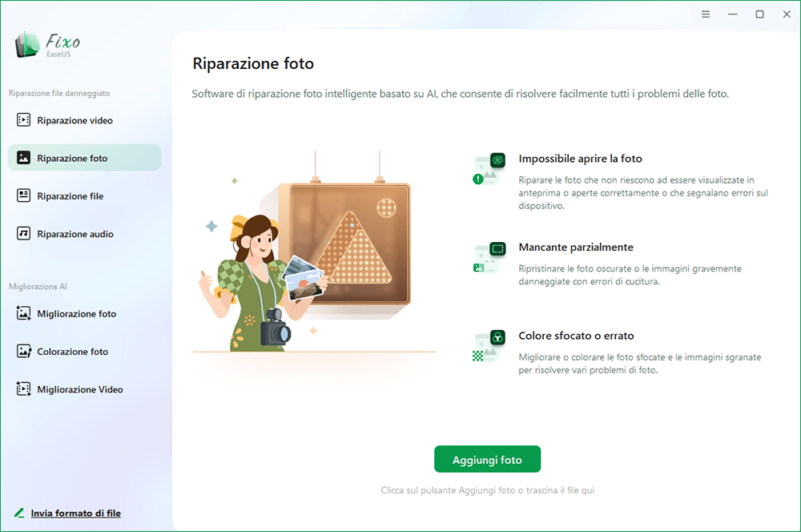
Task: Click the 'Mancante parzialmente' title
Action: point(576,247)
